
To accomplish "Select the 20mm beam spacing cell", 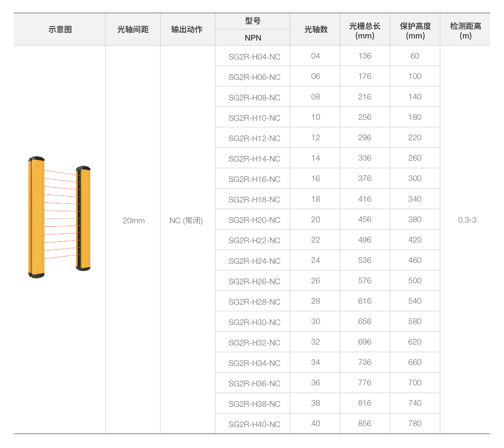I will pos(133,220).
